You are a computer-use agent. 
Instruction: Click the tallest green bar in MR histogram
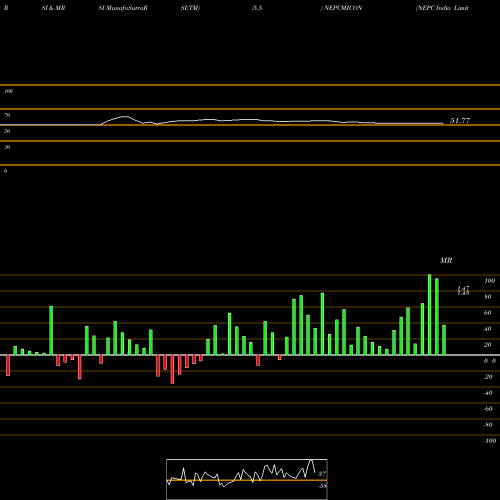click(430, 315)
